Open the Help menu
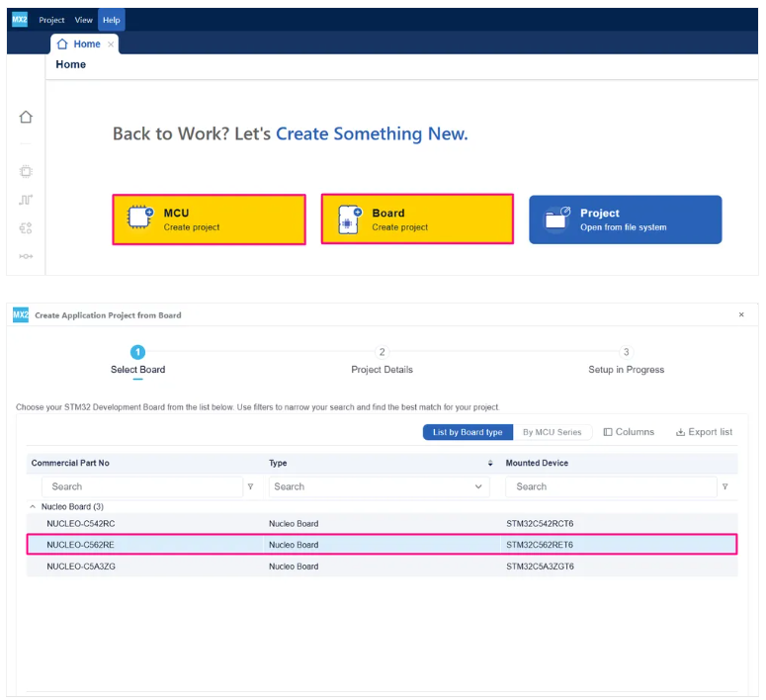Screen dimensions: 766x700 112,20
